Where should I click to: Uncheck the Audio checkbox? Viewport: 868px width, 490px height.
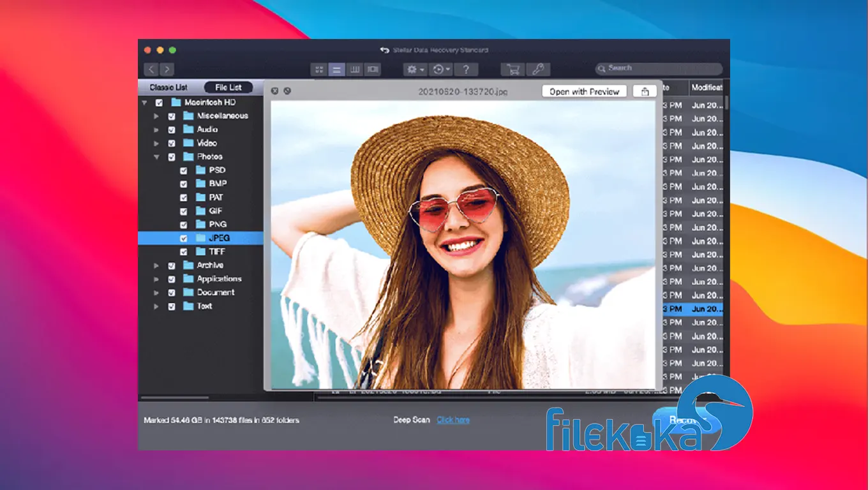point(172,130)
